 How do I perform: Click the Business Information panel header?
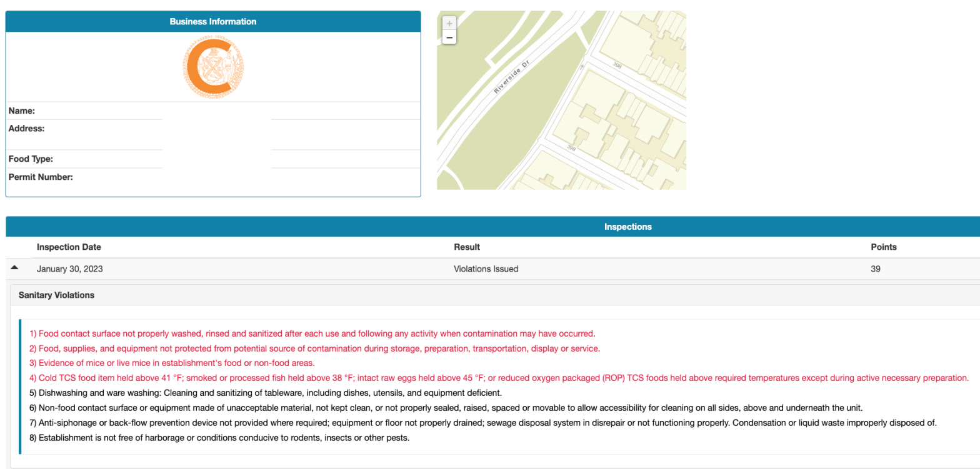[x=213, y=22]
